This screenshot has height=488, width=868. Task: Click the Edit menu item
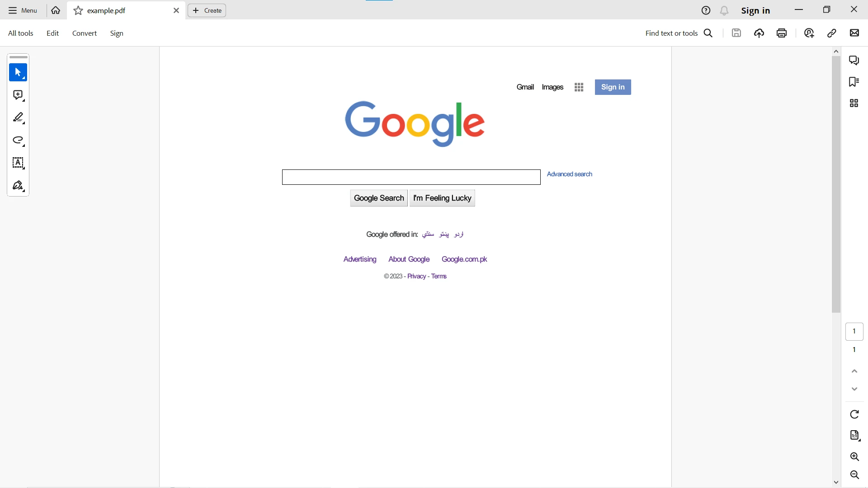tap(52, 33)
